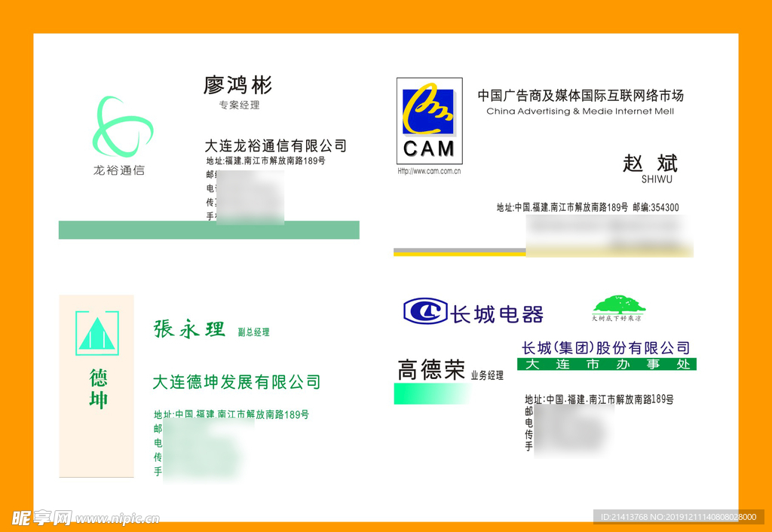Viewport: 772px width, 532px height.
Task: Click the green swirl 龙裕通信 logo
Action: click(x=122, y=126)
